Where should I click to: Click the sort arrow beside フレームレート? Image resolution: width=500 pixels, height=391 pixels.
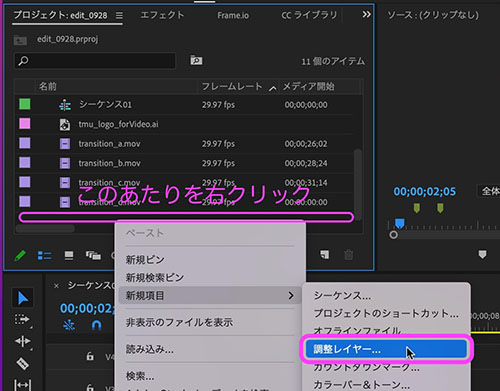click(273, 88)
